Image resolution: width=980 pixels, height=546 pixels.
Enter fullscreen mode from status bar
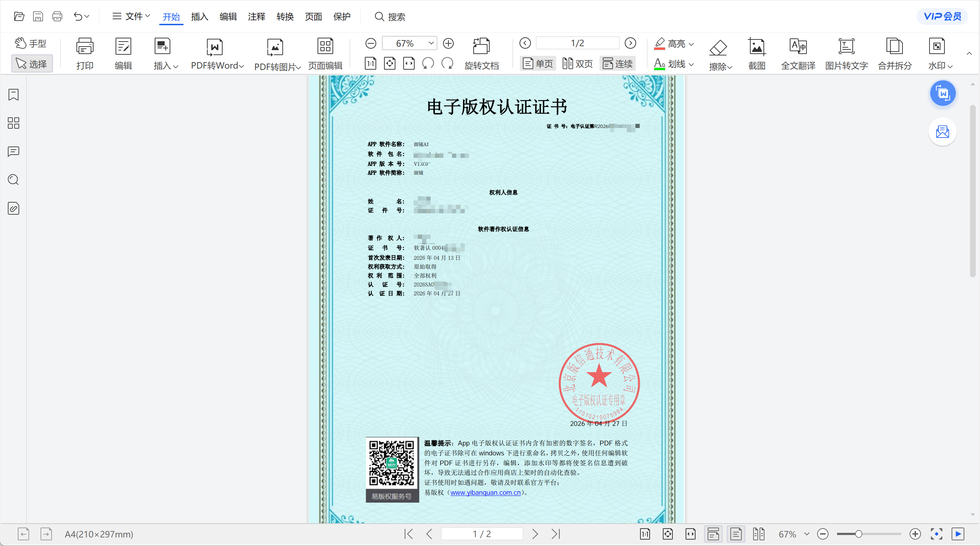point(937,534)
